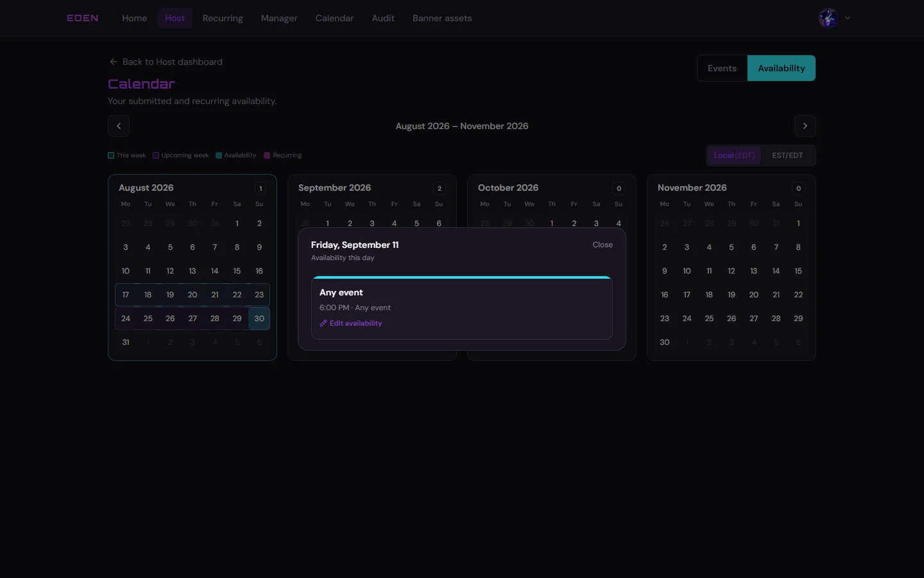Open the Host nav item

[x=175, y=18]
